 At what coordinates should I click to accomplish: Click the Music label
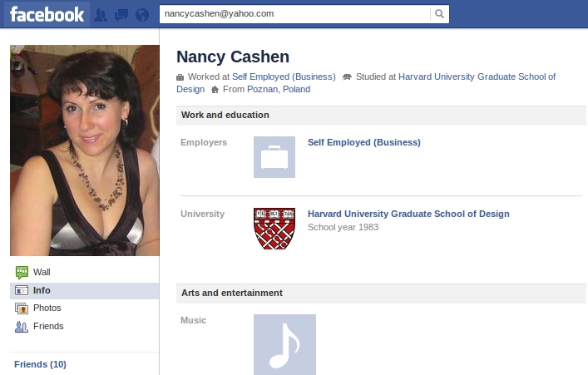(x=194, y=320)
